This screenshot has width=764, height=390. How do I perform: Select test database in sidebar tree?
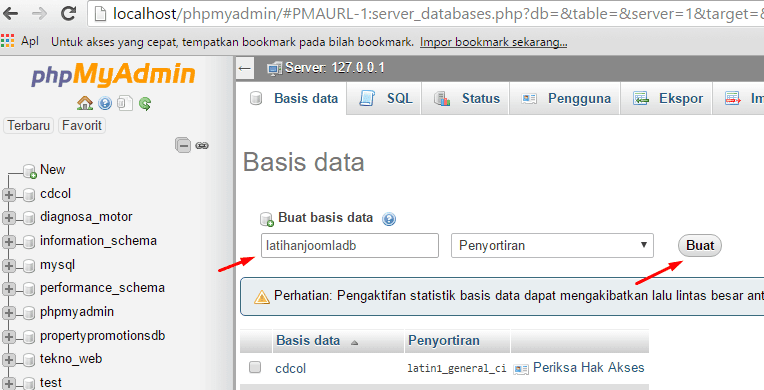pyautogui.click(x=51, y=383)
